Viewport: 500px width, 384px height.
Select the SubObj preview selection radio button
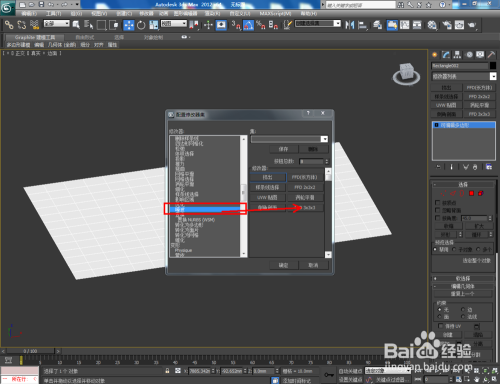[x=454, y=249]
